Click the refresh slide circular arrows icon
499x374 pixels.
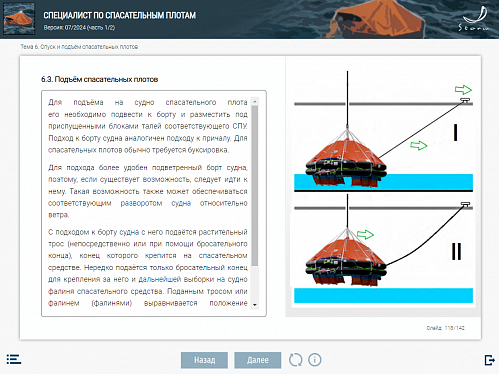(x=295, y=360)
